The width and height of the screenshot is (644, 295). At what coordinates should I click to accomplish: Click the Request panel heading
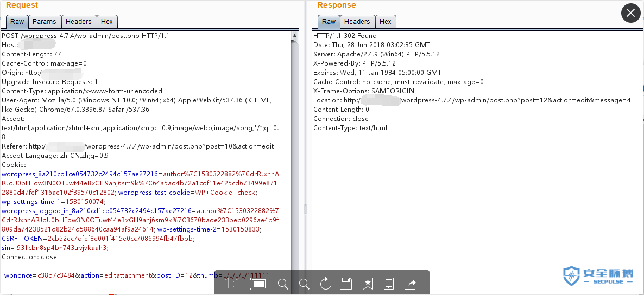point(22,5)
